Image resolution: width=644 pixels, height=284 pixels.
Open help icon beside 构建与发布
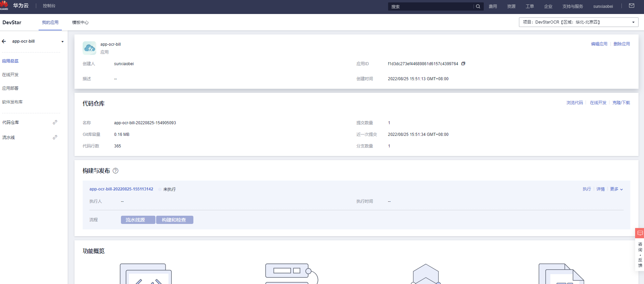pyautogui.click(x=115, y=171)
